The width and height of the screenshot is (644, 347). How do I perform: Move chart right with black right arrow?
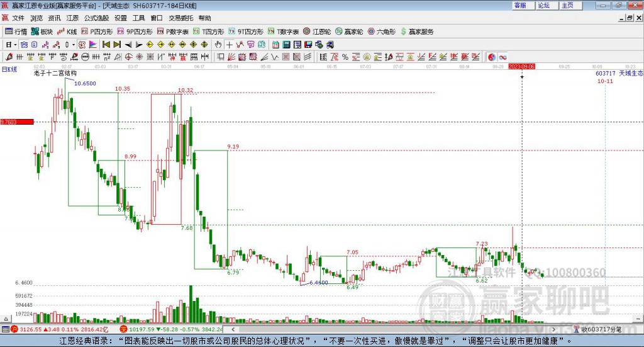tap(139, 45)
